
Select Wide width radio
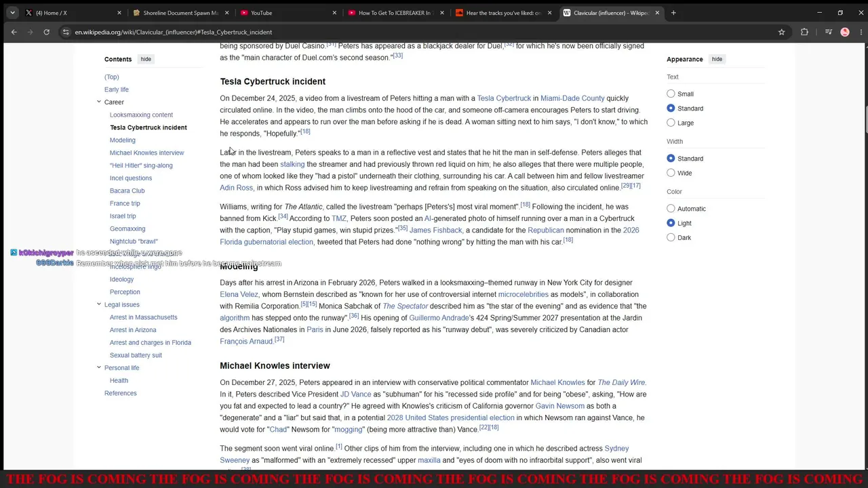(671, 173)
